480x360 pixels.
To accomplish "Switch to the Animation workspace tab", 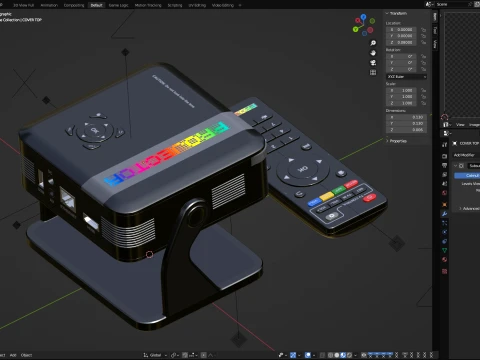I will [x=49, y=5].
